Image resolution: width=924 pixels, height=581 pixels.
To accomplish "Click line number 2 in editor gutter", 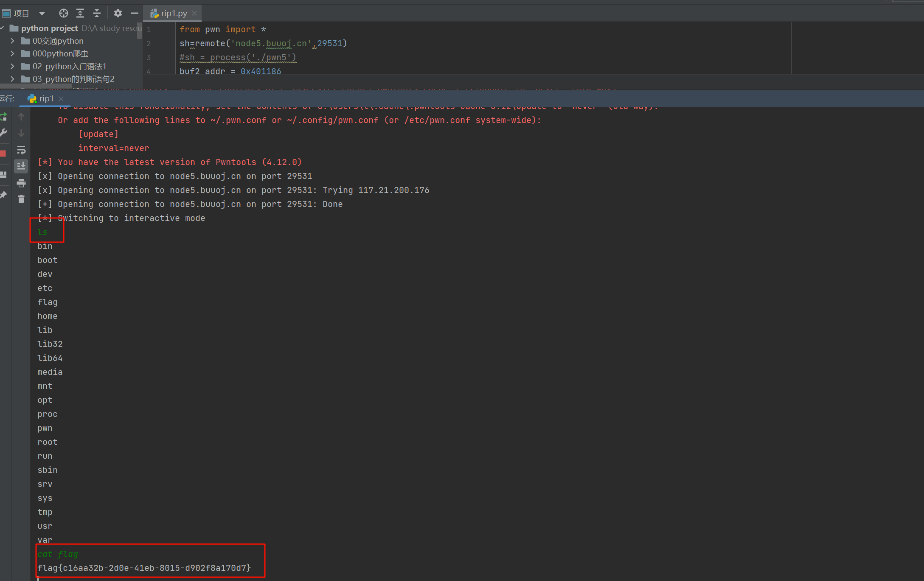I will coord(149,44).
